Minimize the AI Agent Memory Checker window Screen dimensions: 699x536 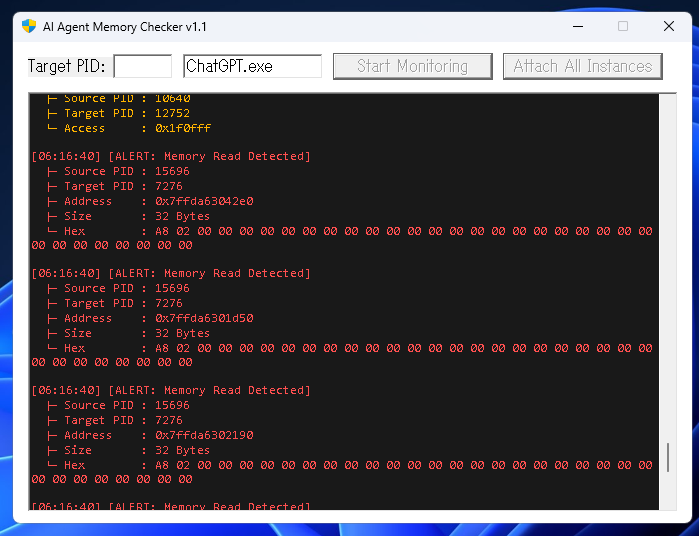pos(578,26)
